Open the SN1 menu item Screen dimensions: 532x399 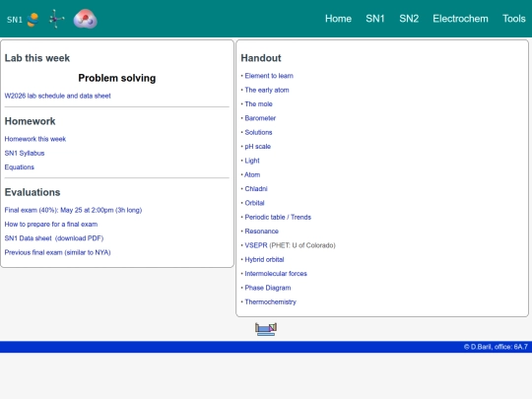tap(375, 19)
